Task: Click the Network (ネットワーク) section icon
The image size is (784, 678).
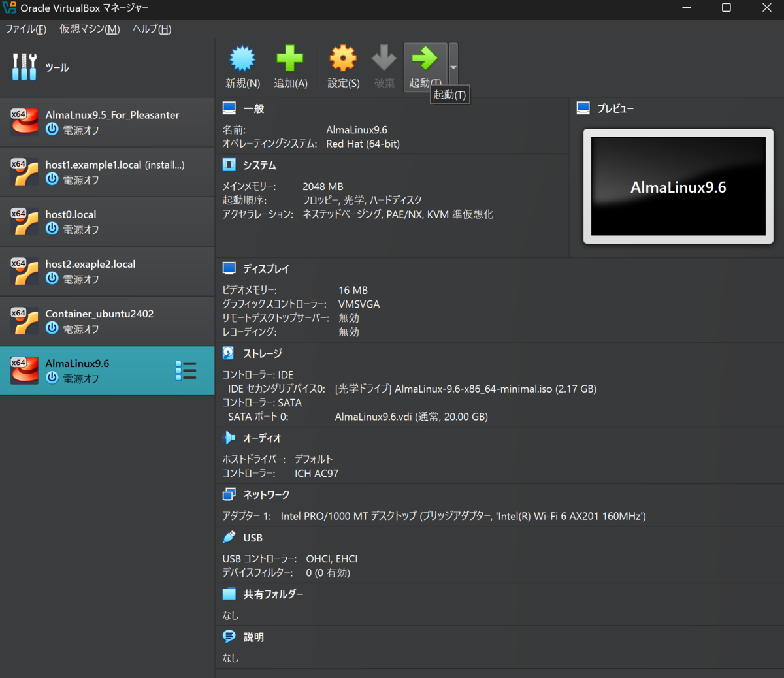Action: click(x=229, y=494)
